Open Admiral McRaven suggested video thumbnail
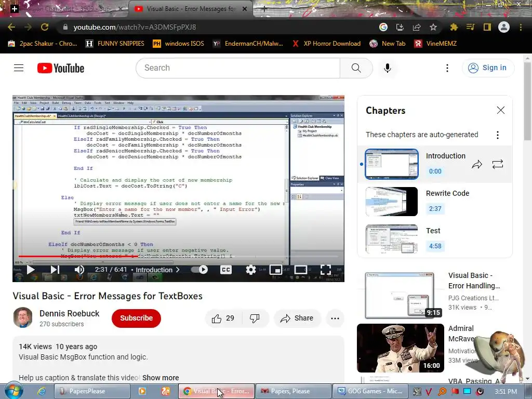 pyautogui.click(x=401, y=348)
